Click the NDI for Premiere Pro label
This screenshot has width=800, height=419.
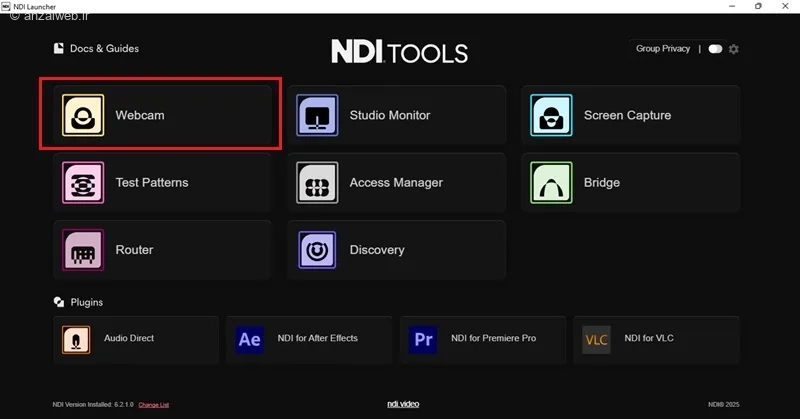pyautogui.click(x=493, y=338)
